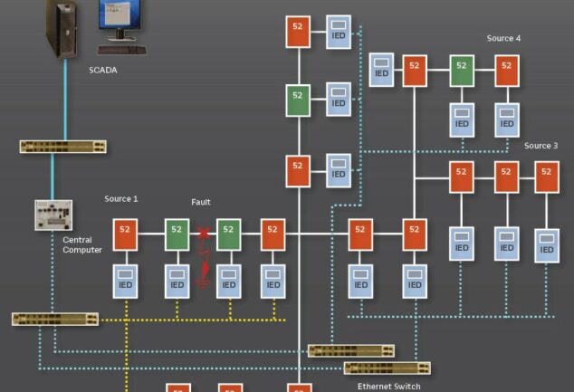574x392 pixels.
Task: Click the SCADA tower computer
Action: [62, 29]
